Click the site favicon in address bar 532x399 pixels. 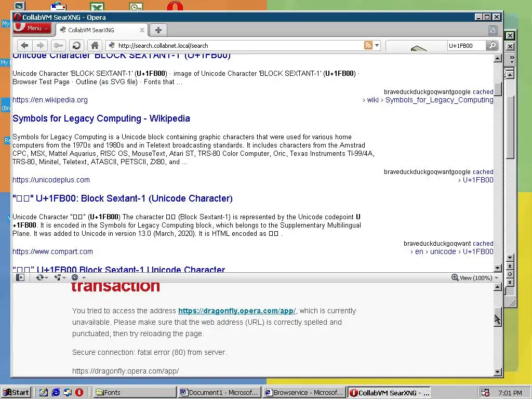pyautogui.click(x=112, y=45)
